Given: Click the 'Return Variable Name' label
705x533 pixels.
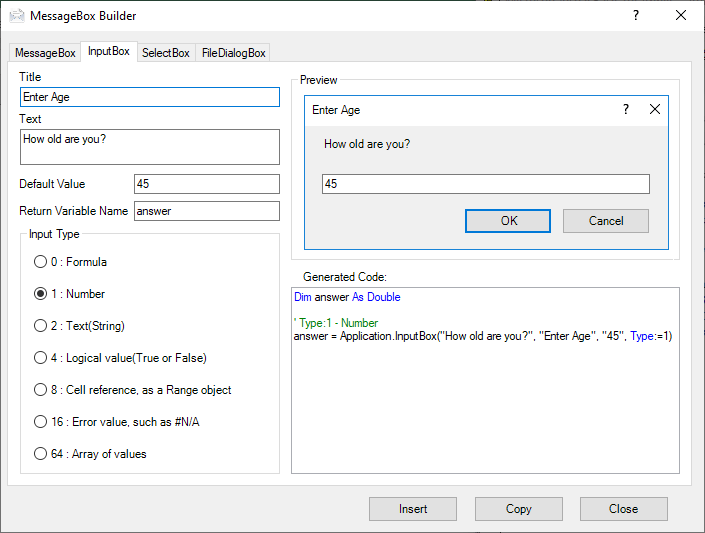Looking at the screenshot, I should [x=74, y=211].
